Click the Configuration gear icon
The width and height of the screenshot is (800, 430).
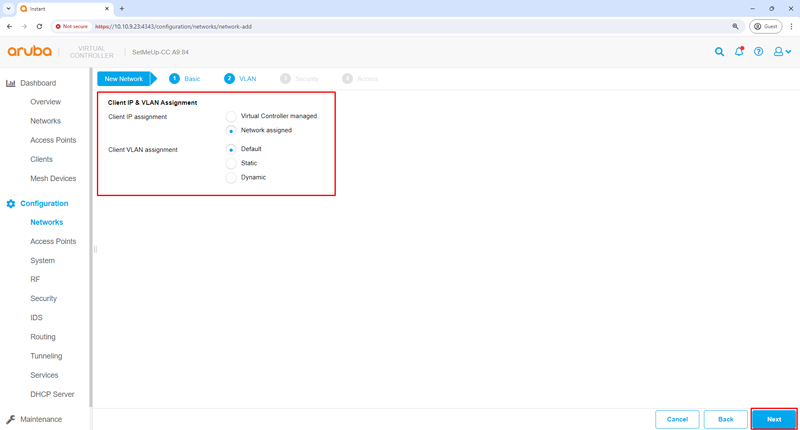(11, 204)
